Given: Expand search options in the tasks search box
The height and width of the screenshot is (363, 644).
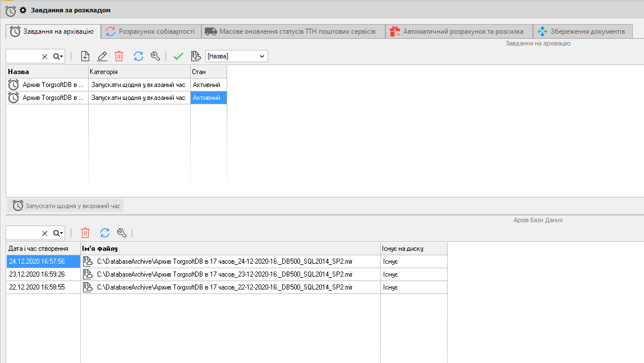Looking at the screenshot, I should pyautogui.click(x=58, y=56).
